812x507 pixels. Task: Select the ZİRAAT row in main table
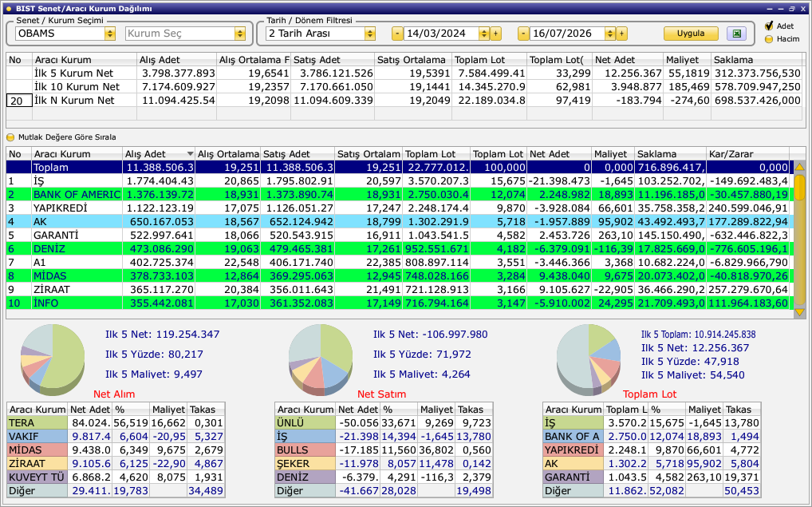click(399, 289)
